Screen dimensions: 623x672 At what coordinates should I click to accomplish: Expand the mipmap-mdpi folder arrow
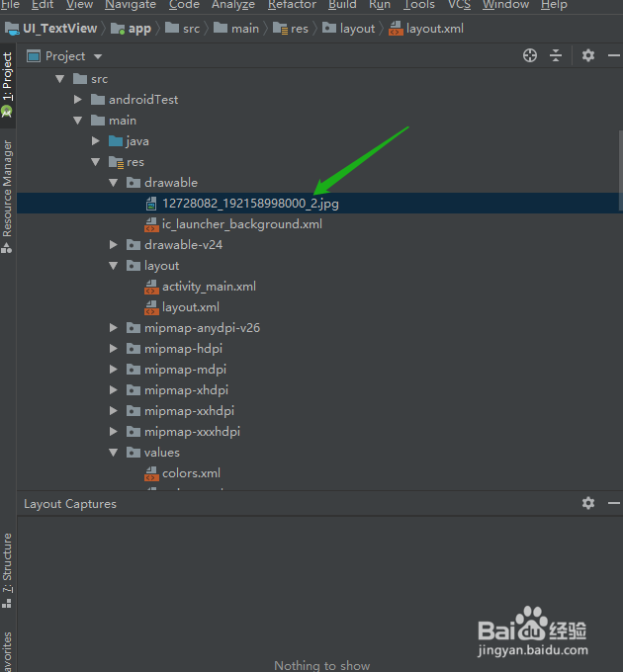pyautogui.click(x=114, y=369)
